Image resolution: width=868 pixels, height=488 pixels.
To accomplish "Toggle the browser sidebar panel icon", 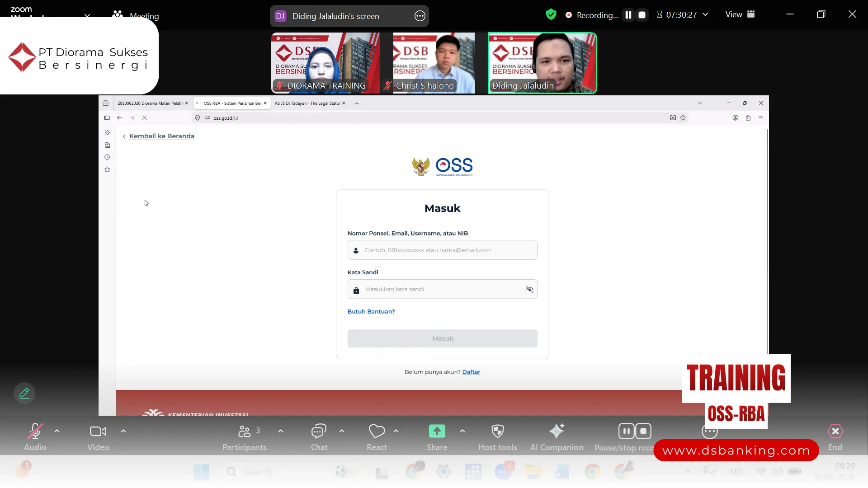I will [107, 117].
